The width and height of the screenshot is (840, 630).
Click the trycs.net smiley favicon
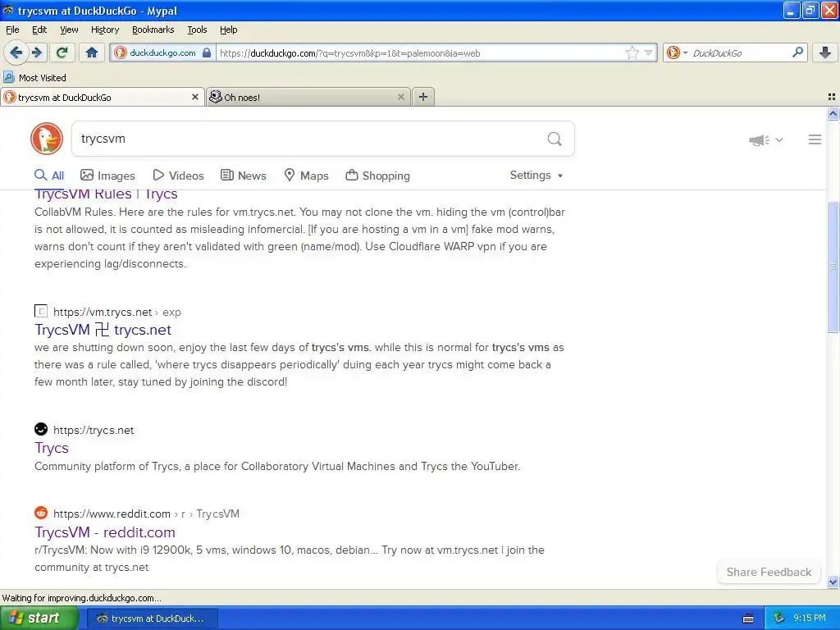[41, 428]
